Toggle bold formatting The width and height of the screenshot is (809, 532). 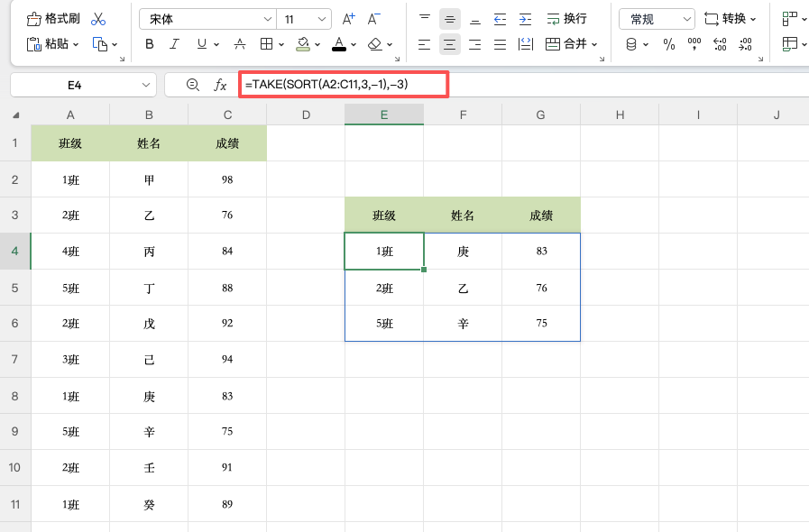pyautogui.click(x=150, y=43)
